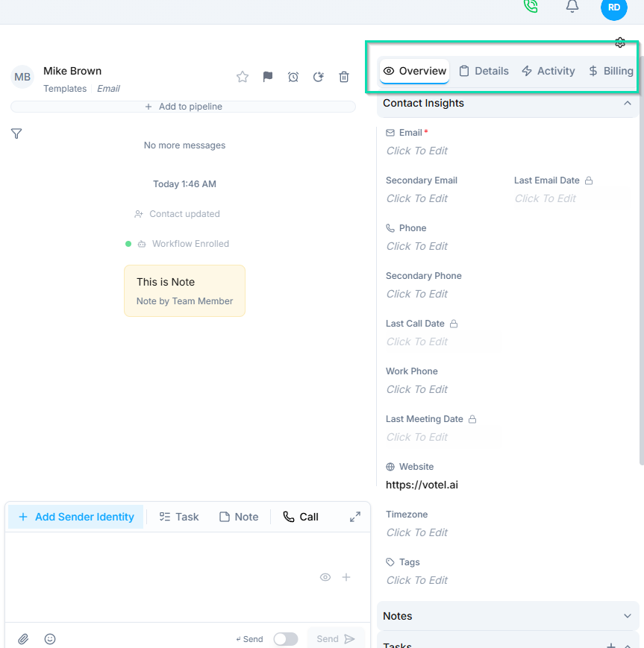The width and height of the screenshot is (644, 648).
Task: Expand the composer to fullscreen
Action: pyautogui.click(x=355, y=516)
